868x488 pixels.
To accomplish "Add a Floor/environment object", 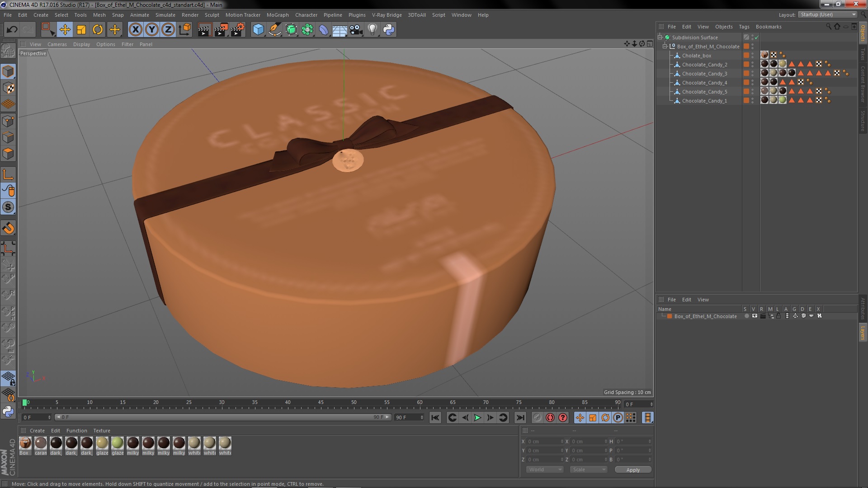I will pyautogui.click(x=340, y=30).
